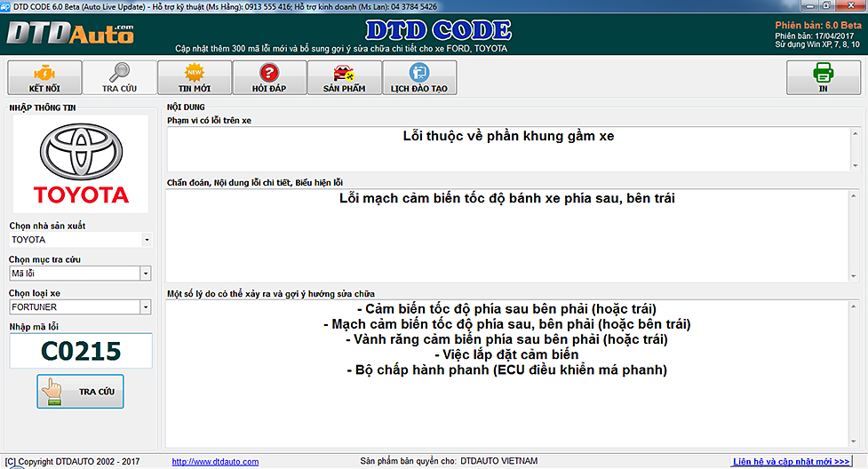Click the Toyota logo image
Screen dimensions: 868x469
point(81,164)
